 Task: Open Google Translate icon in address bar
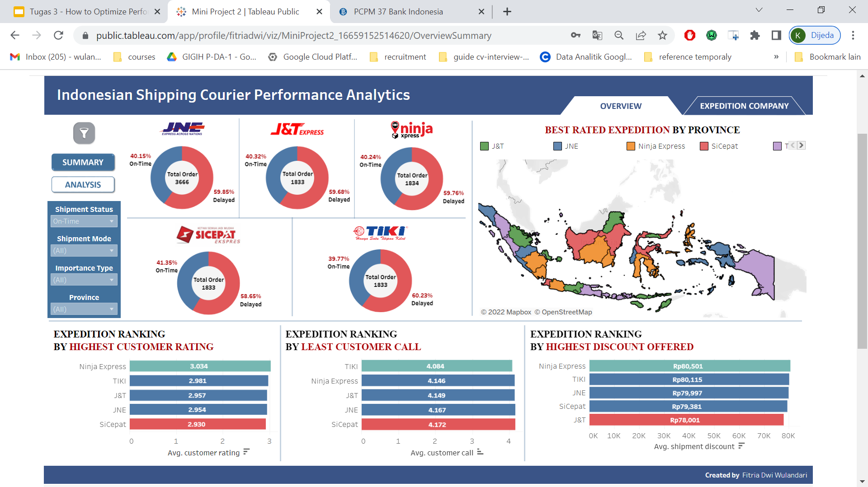pyautogui.click(x=597, y=35)
